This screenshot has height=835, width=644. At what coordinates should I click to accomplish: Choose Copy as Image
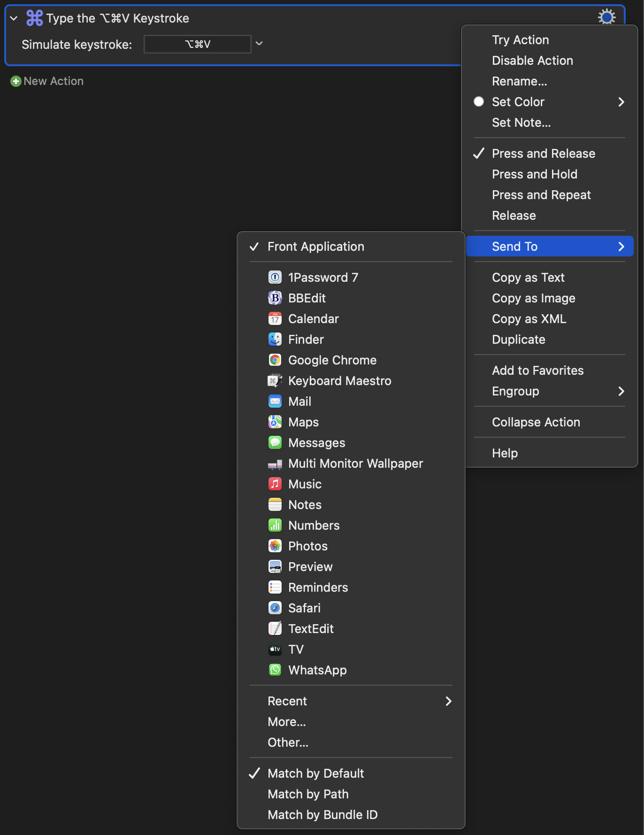[550, 298]
